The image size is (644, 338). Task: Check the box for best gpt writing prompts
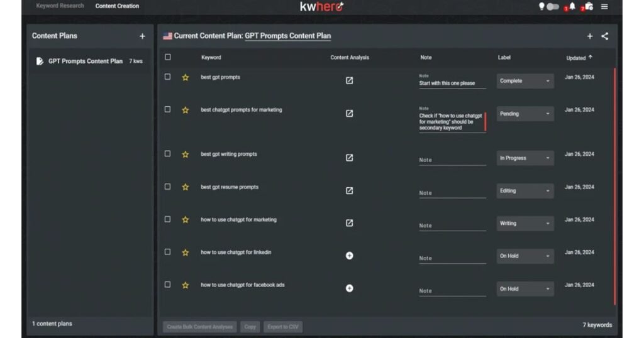167,154
